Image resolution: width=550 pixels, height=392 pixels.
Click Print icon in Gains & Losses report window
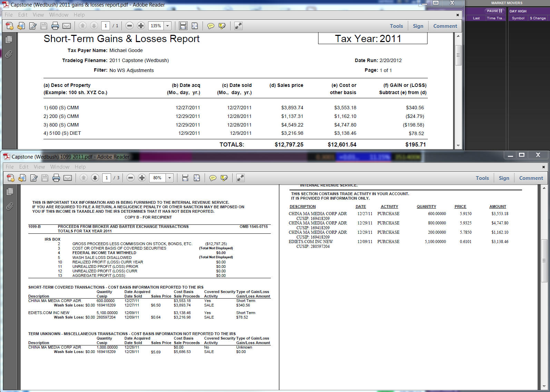(x=55, y=26)
